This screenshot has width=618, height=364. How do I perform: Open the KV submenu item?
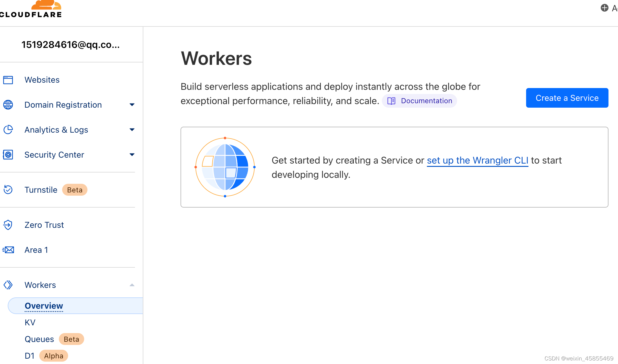(30, 322)
